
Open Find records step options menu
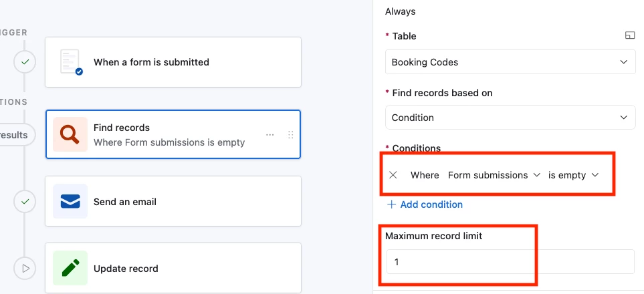coord(270,134)
